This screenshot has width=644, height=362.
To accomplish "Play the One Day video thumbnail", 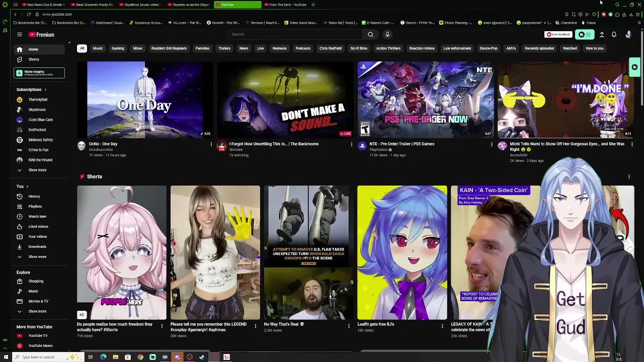I will coord(145,100).
